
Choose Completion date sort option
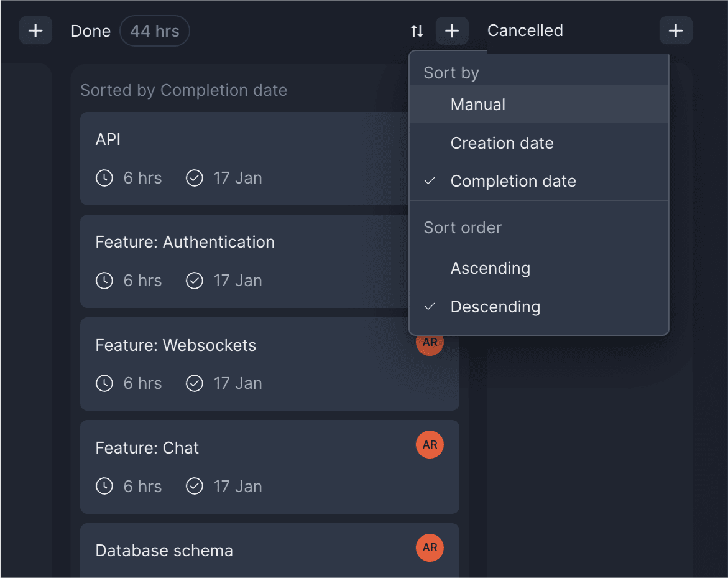[x=538, y=181]
